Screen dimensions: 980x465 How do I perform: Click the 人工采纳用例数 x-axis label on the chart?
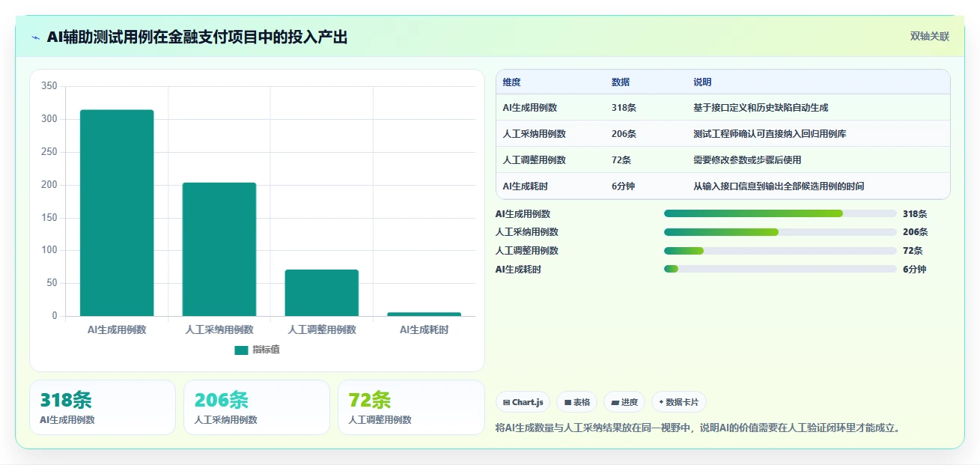click(x=219, y=329)
